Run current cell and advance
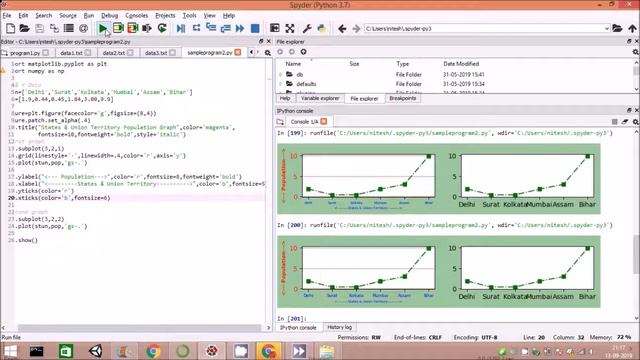 pyautogui.click(x=133, y=28)
